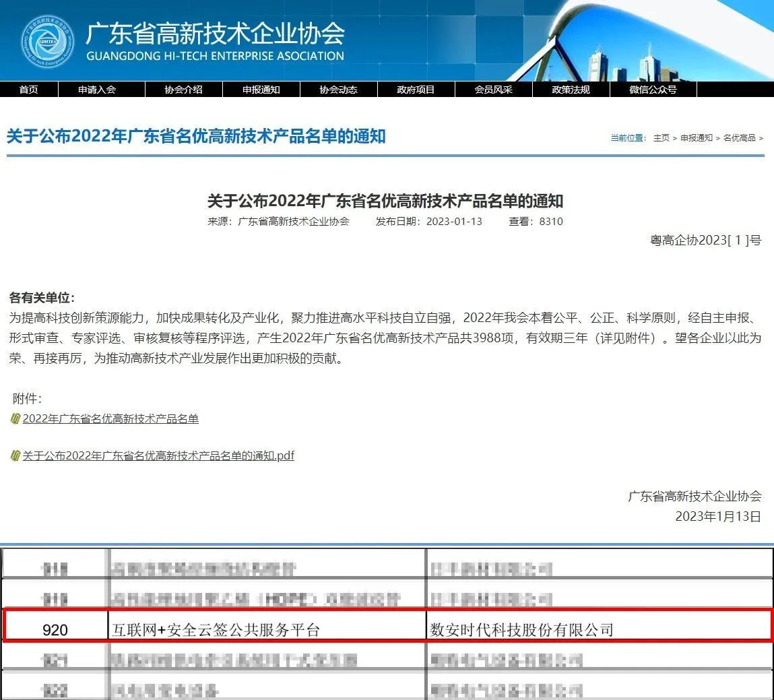774x700 pixels.
Task: Click the view count 查看:8310
Action: (x=536, y=221)
